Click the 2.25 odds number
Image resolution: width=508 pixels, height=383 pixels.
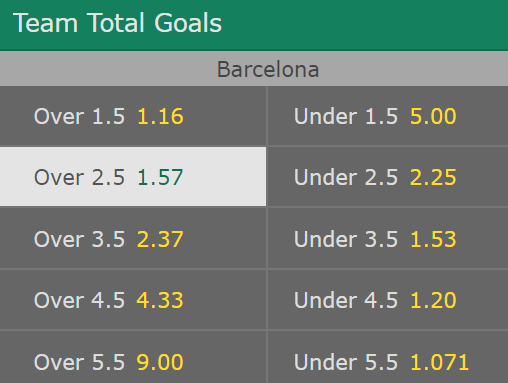[x=433, y=177]
